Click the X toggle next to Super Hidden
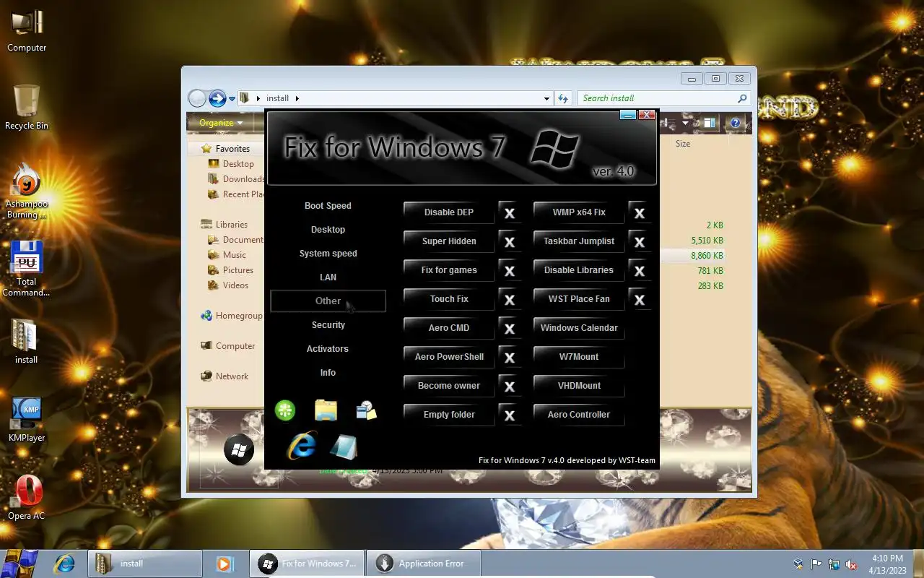The image size is (924, 578). 510,242
